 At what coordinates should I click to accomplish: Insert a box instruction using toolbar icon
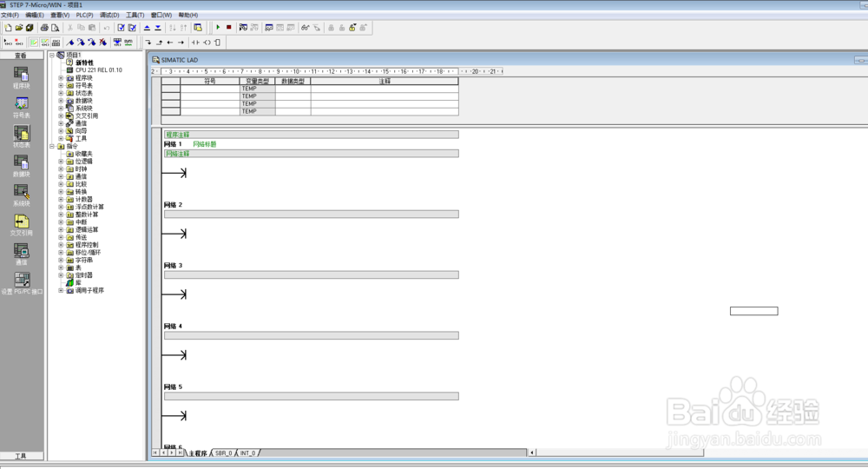217,42
